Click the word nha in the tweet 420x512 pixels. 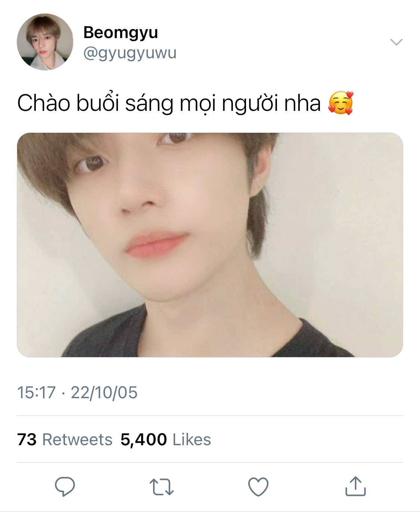302,103
